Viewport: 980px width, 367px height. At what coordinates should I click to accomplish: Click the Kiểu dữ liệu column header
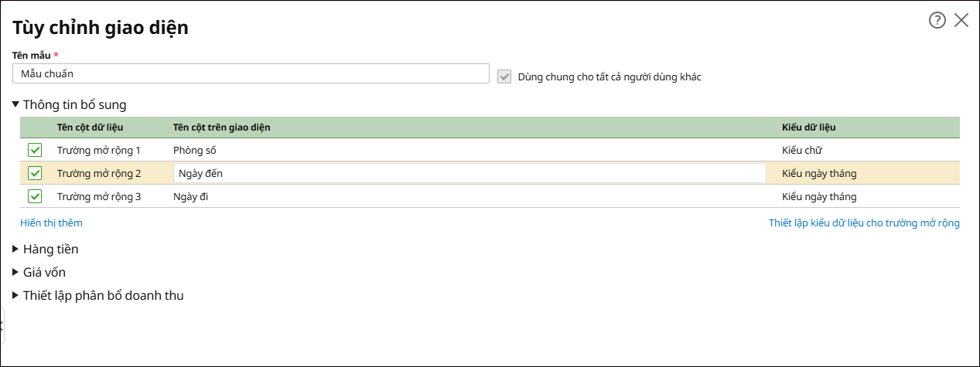click(808, 127)
